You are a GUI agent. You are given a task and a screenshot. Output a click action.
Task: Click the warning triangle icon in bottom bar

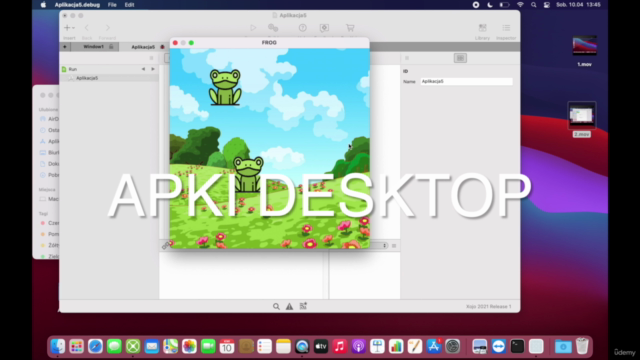click(x=289, y=306)
